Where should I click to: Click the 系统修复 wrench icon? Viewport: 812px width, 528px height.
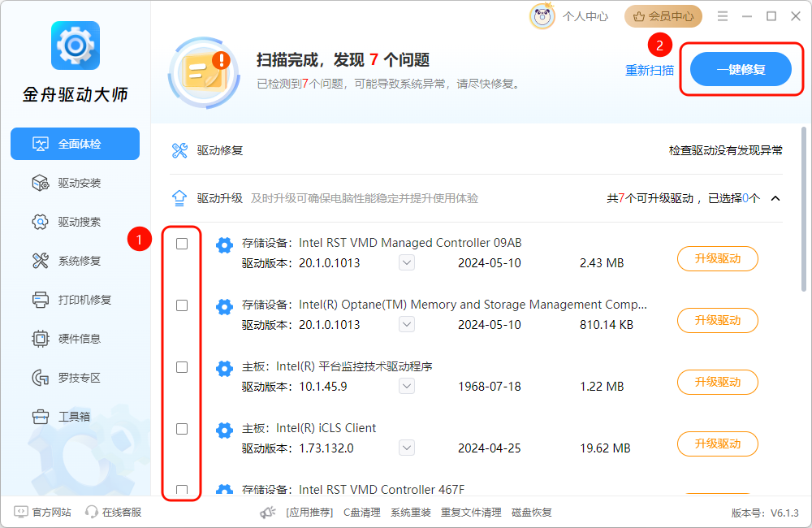click(41, 261)
